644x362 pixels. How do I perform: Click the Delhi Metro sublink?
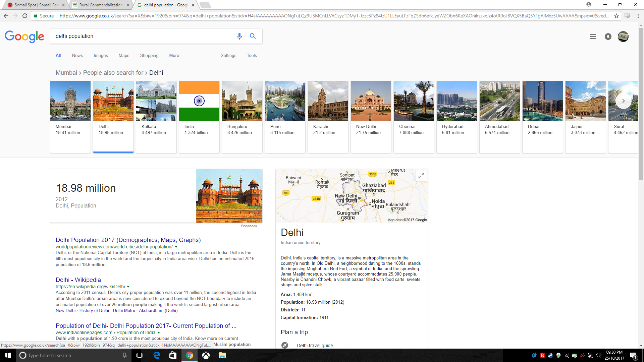[x=124, y=311]
